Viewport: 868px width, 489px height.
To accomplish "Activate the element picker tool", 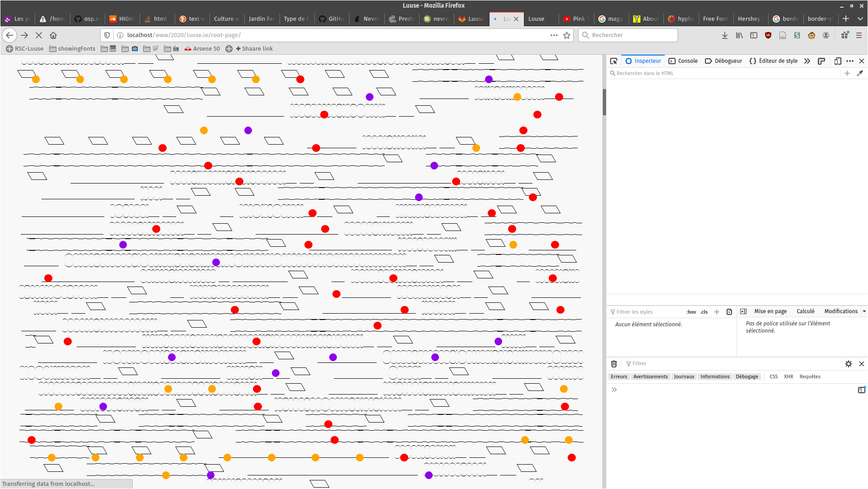I will [x=613, y=61].
